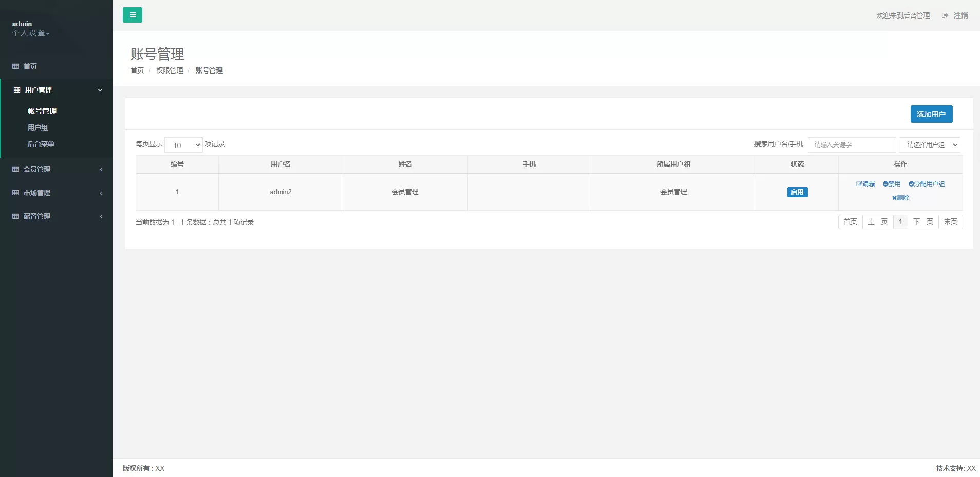Click the logout icon beside 注销

point(945,15)
